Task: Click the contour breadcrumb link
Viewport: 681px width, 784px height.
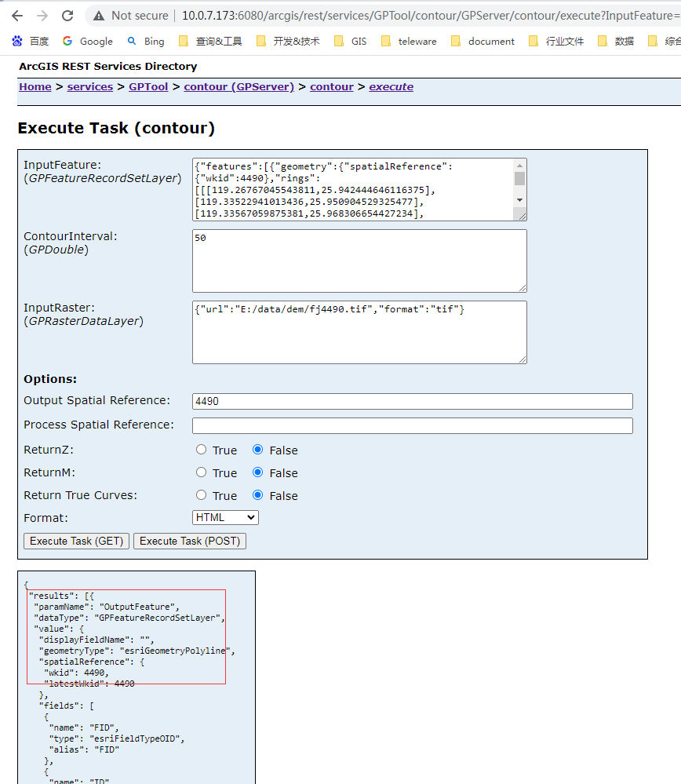Action: (x=332, y=87)
